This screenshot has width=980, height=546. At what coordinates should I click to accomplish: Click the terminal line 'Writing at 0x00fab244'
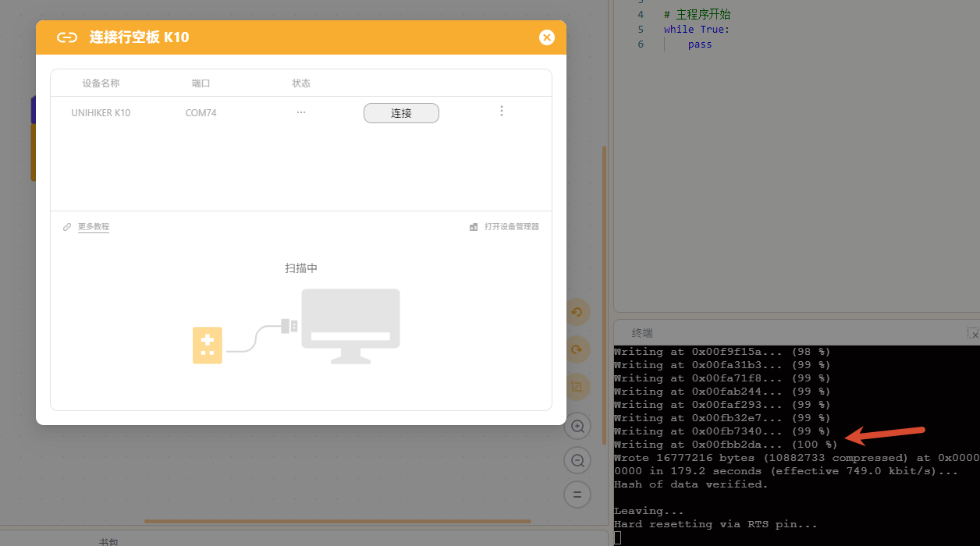tap(723, 392)
